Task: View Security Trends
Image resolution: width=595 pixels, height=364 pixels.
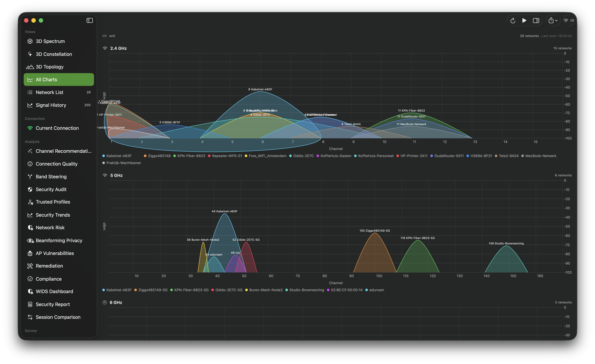Action: coord(59,215)
